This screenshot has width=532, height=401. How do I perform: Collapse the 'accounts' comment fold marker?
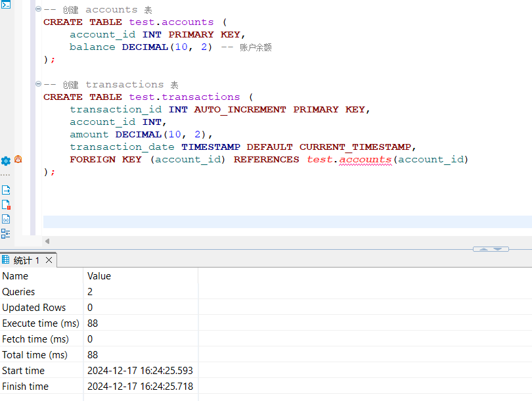point(37,10)
